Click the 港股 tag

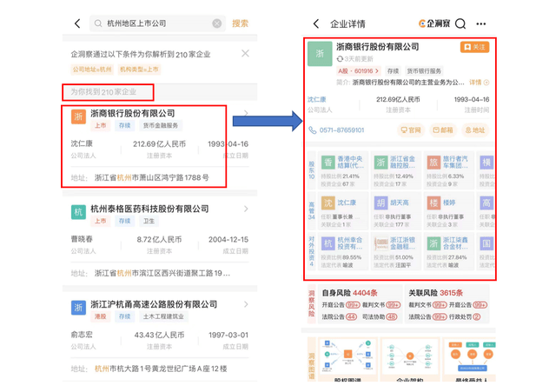pyautogui.click(x=101, y=316)
